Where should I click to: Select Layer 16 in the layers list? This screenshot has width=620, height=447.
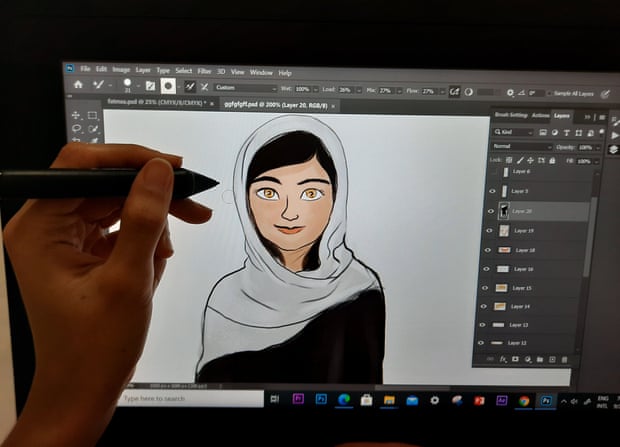click(524, 269)
